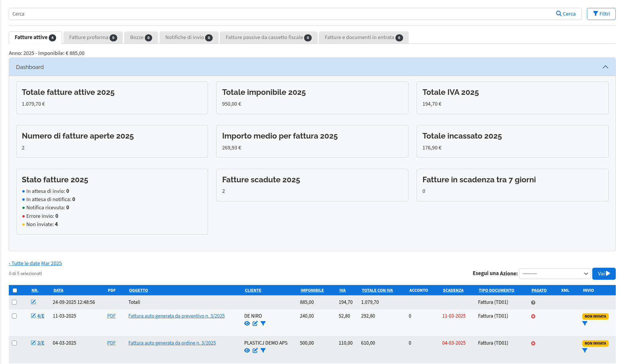Click the edit pencil under PLASTICJ DEMO APS
624x364 pixels.
click(x=255, y=350)
